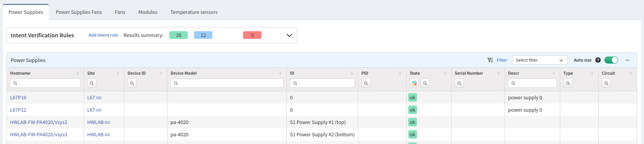Click the PID column search icon
This screenshot has width=644, height=144.
[366, 83]
